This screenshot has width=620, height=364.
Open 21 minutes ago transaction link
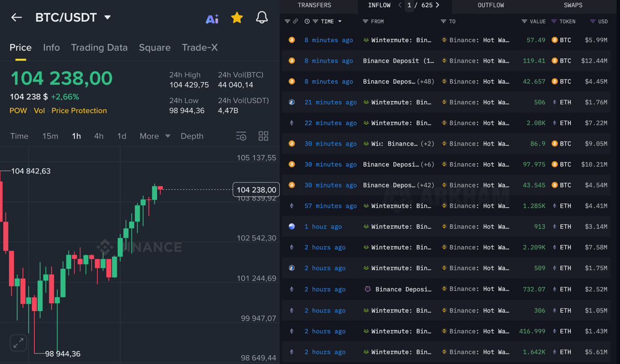coord(331,102)
